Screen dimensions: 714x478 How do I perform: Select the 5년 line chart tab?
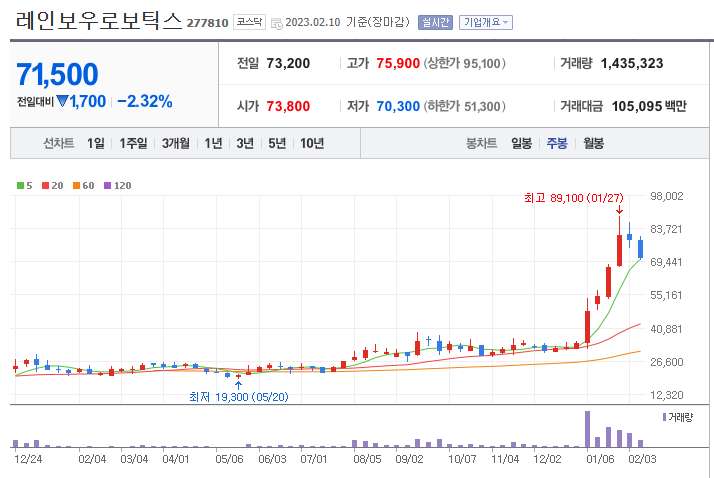[x=277, y=143]
